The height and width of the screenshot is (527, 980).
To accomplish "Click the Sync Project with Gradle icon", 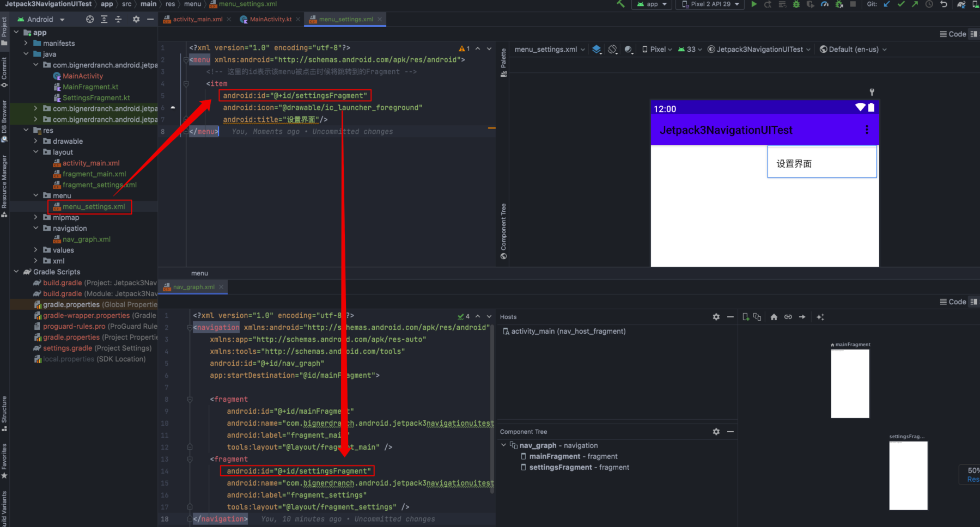I will coord(961,4).
